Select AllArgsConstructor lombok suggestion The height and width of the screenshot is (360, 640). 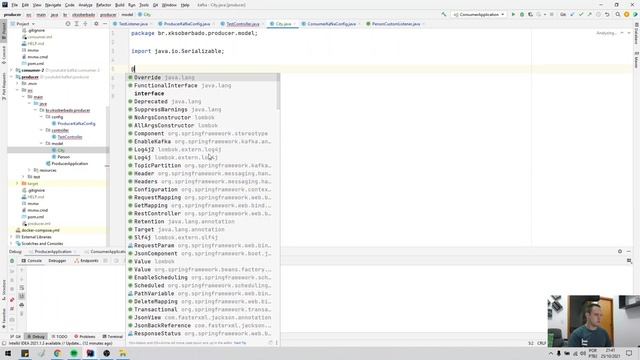202,125
